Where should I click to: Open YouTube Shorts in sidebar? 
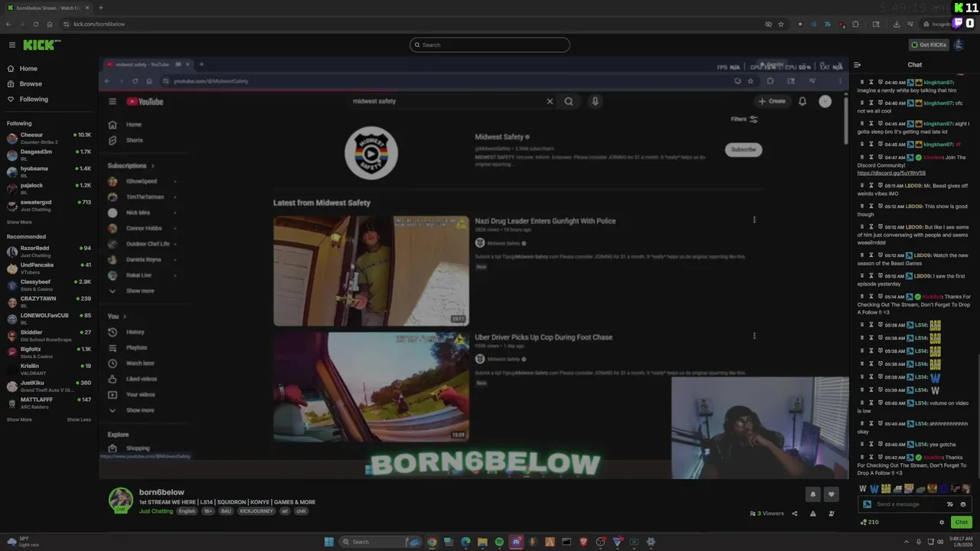126,140
